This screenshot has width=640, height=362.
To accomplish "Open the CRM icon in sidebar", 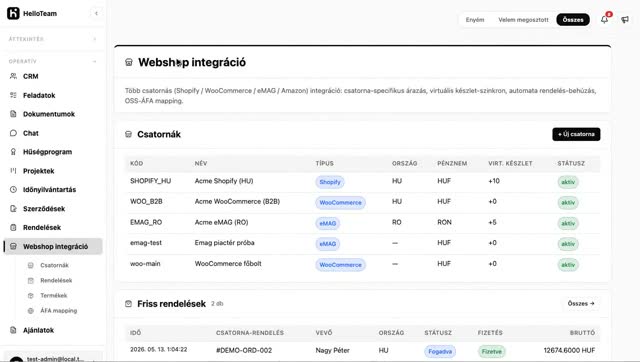I will (x=13, y=76).
